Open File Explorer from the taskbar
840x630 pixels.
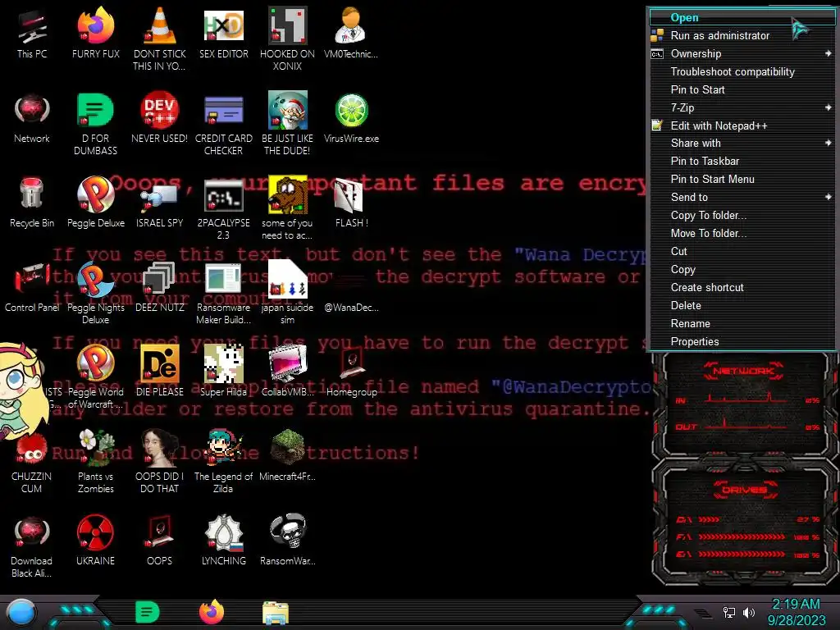276,613
